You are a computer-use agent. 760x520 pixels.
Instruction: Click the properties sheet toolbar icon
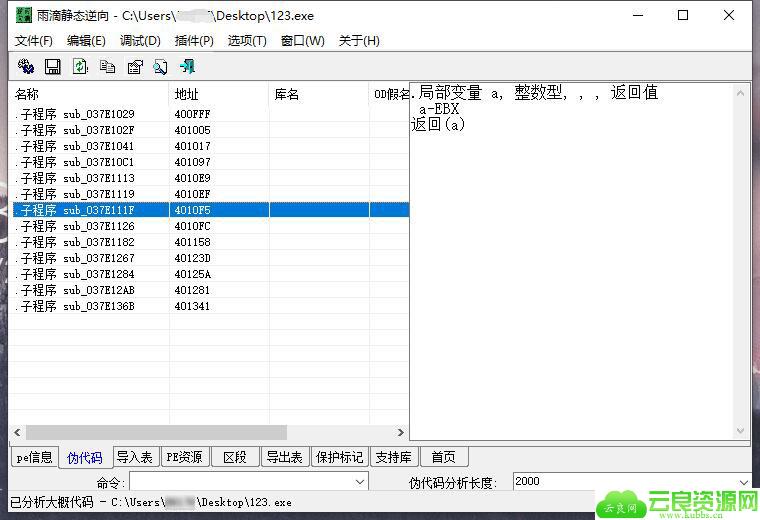135,66
